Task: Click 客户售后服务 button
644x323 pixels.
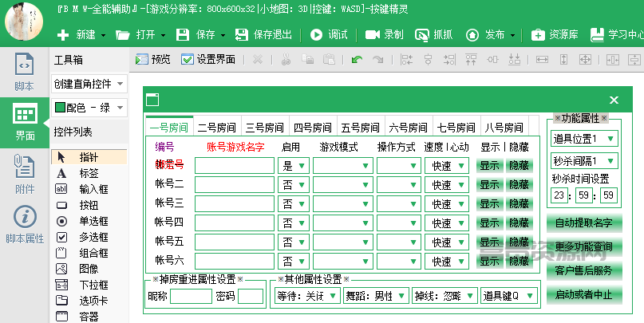Action: pyautogui.click(x=584, y=270)
